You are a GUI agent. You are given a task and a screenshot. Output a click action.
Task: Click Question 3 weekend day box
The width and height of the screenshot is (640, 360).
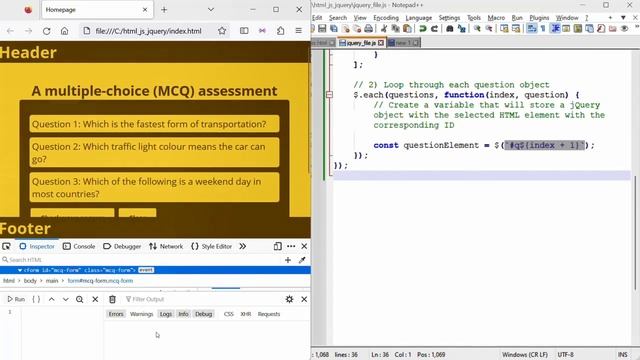(154, 187)
